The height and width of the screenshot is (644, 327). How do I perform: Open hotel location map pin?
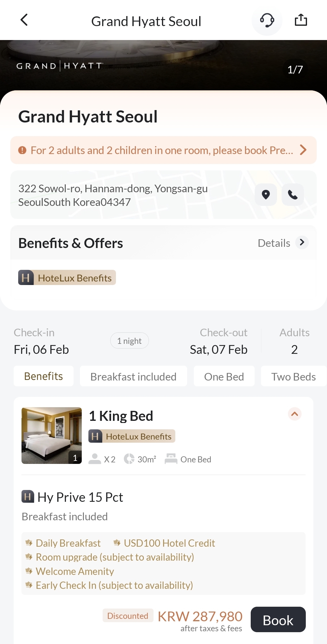(266, 195)
